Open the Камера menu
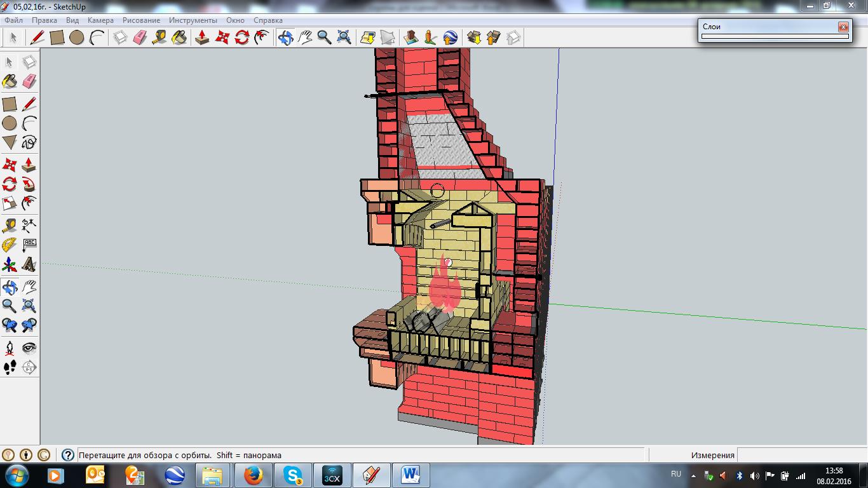This screenshot has width=868, height=488. 100,20
